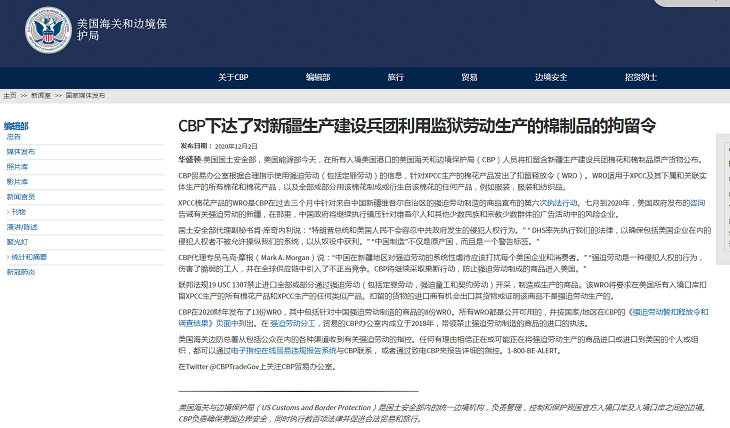730x428 pixels.
Task: Open 影片库 sidebar link
Action: [17, 182]
